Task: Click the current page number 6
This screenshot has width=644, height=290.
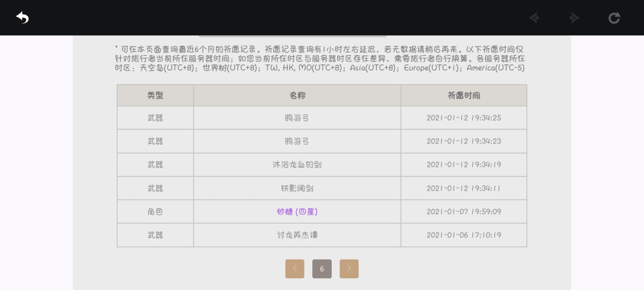Action: coord(322,269)
